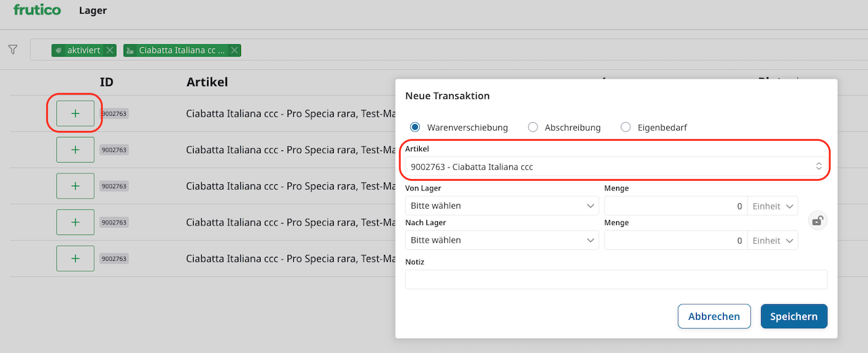
Task: Click the plus button in second row
Action: pos(75,150)
